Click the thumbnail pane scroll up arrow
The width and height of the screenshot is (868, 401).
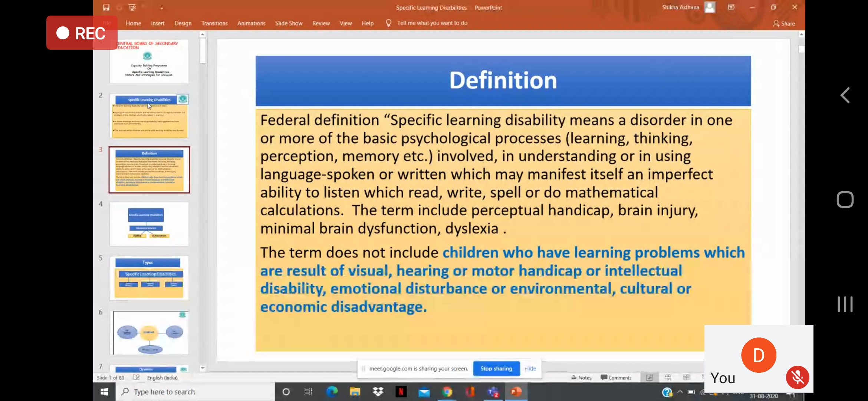(x=203, y=35)
